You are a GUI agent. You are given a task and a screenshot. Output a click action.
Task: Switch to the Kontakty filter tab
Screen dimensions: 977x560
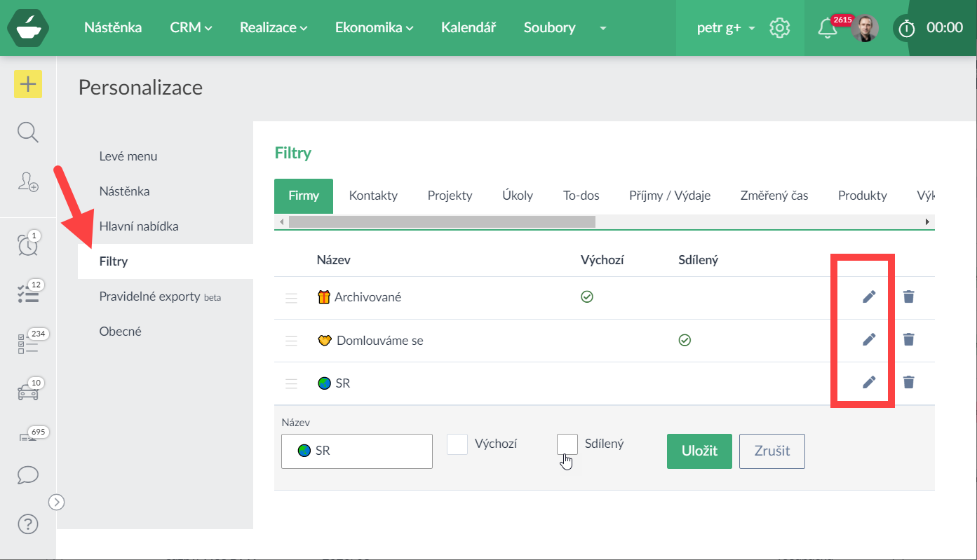click(373, 196)
